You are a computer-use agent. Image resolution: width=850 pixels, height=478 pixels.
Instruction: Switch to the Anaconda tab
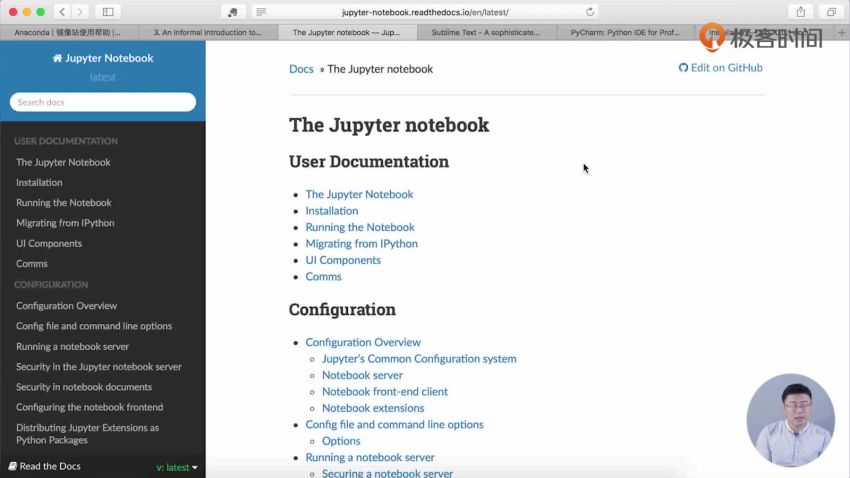68,32
